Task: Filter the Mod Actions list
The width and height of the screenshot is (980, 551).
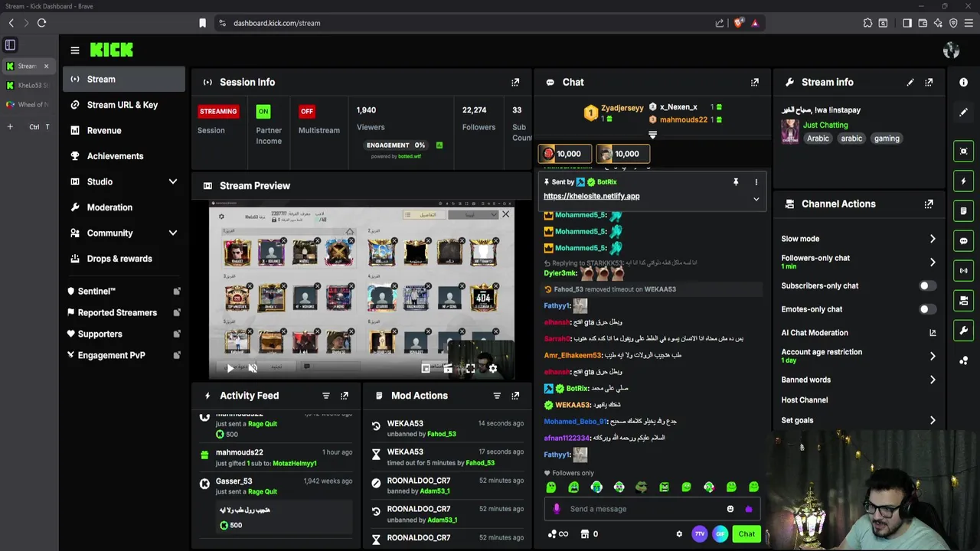Action: 497,396
